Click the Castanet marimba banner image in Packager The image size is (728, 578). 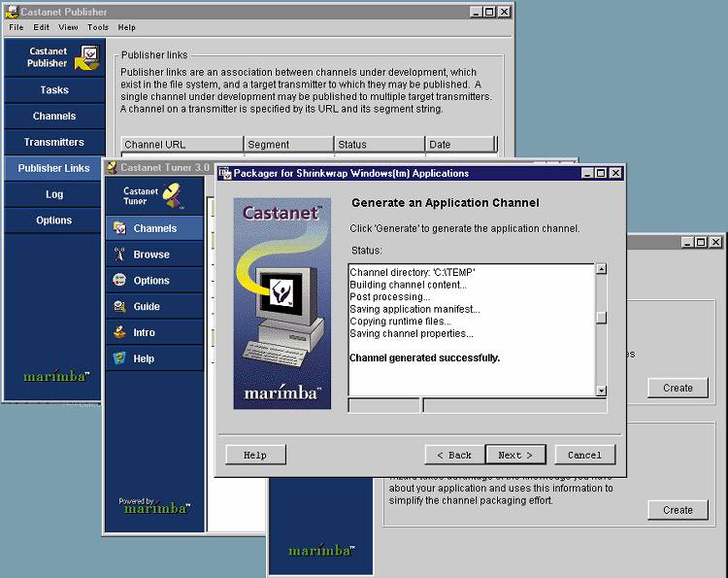(282, 303)
